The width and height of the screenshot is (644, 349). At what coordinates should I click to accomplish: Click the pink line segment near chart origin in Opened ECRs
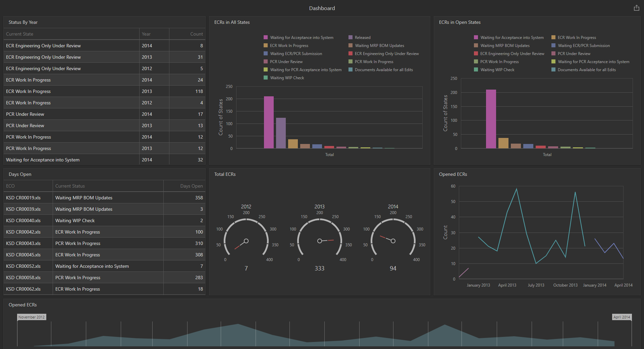coord(464,272)
